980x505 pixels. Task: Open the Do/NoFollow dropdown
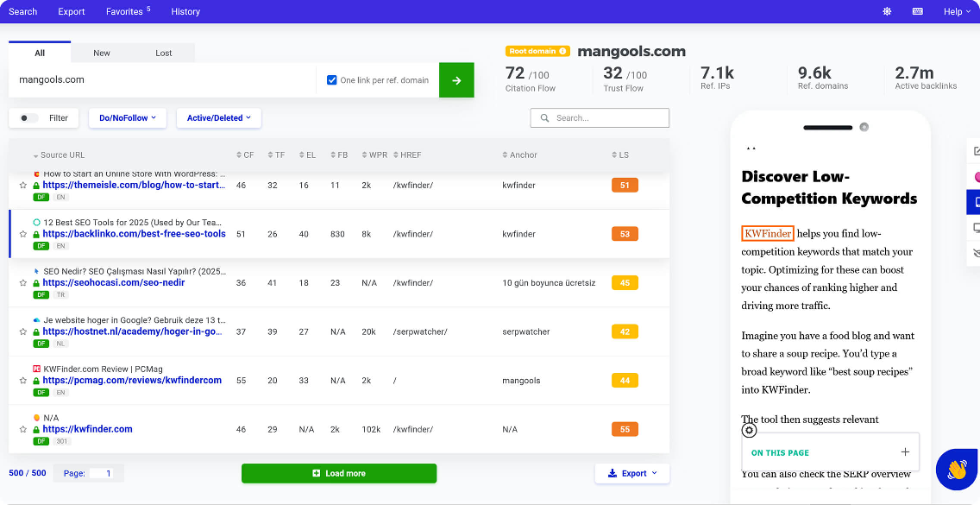coord(128,118)
